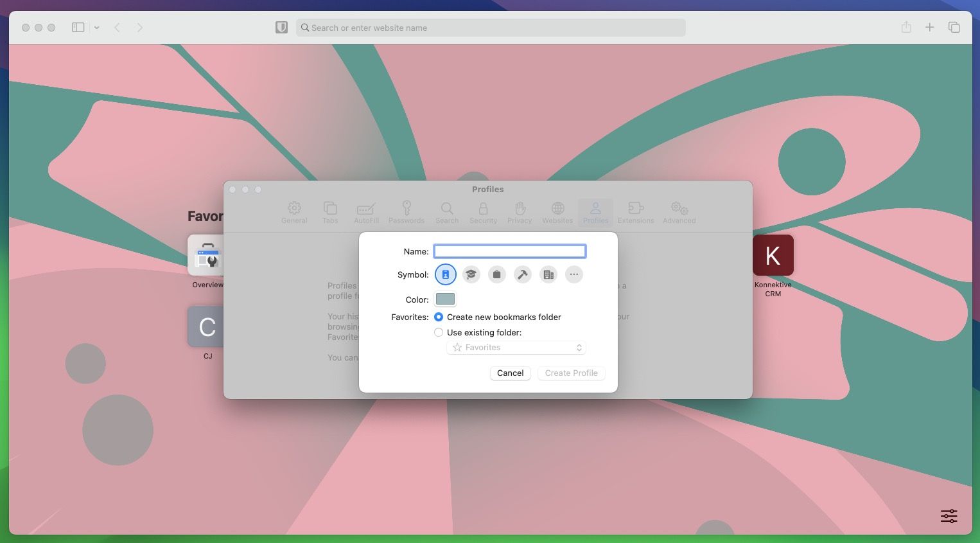Open the General settings tab
Viewport: 980px width, 543px height.
pos(294,212)
